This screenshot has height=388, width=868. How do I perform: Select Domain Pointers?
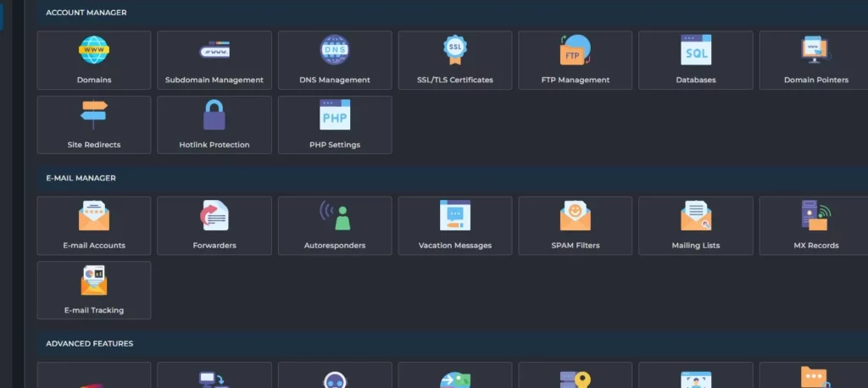coord(814,60)
